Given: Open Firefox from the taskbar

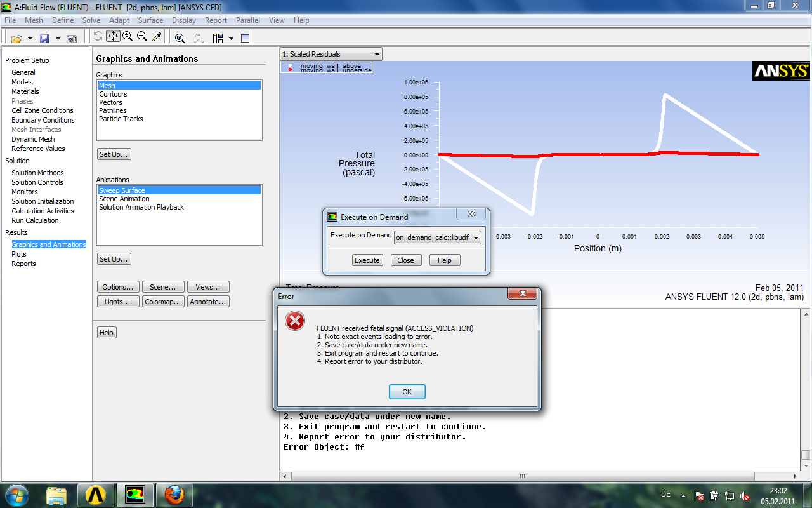Looking at the screenshot, I should [174, 494].
